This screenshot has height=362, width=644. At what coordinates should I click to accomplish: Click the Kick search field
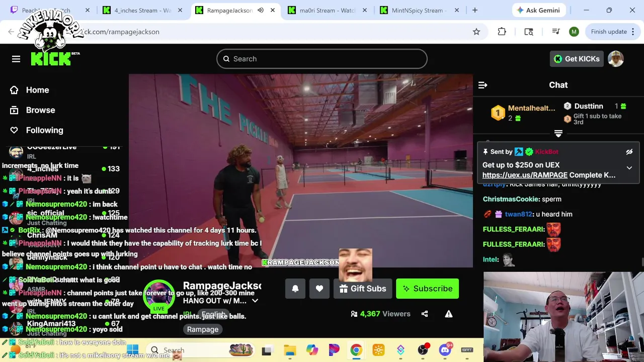click(x=322, y=59)
